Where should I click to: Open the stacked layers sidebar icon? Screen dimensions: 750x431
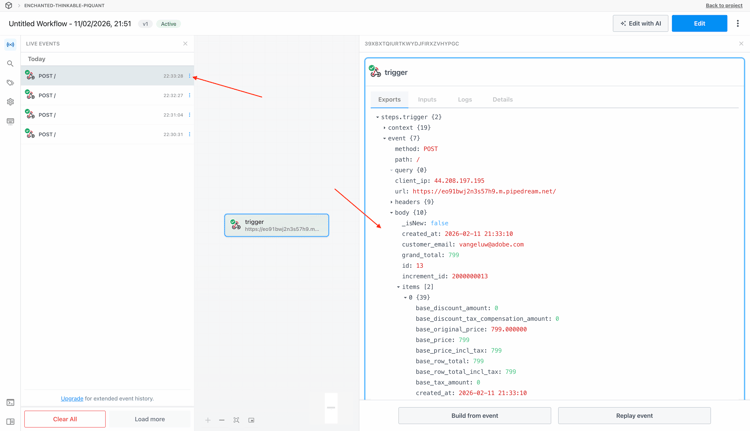click(10, 102)
